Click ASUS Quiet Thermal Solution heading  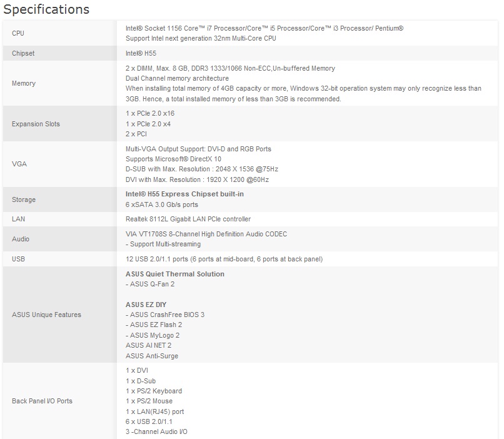[174, 274]
